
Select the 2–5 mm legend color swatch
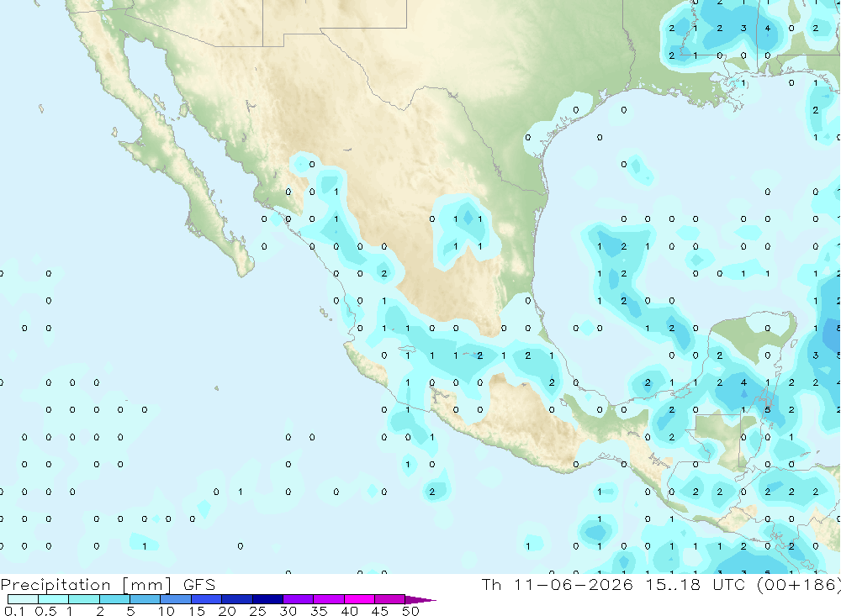[114, 599]
